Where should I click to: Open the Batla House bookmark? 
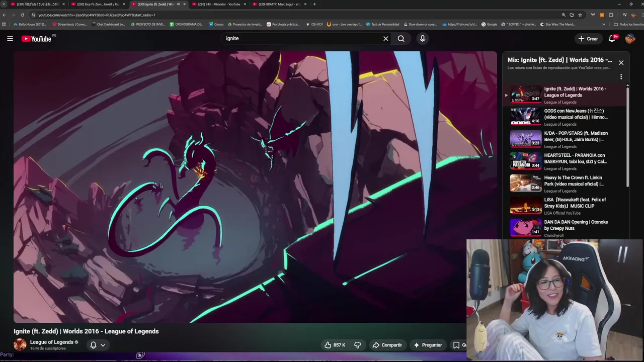coord(30,24)
